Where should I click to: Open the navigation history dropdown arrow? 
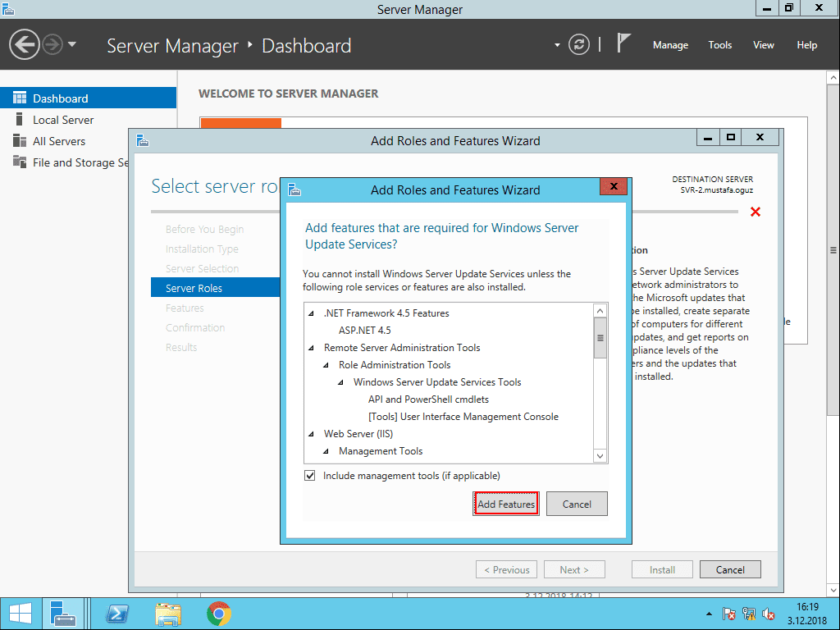coord(72,44)
